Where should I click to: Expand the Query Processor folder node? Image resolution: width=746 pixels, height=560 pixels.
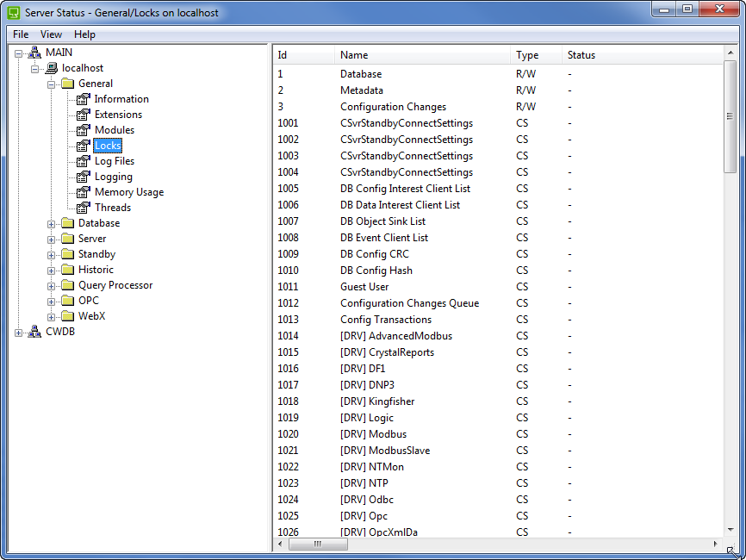[51, 286]
